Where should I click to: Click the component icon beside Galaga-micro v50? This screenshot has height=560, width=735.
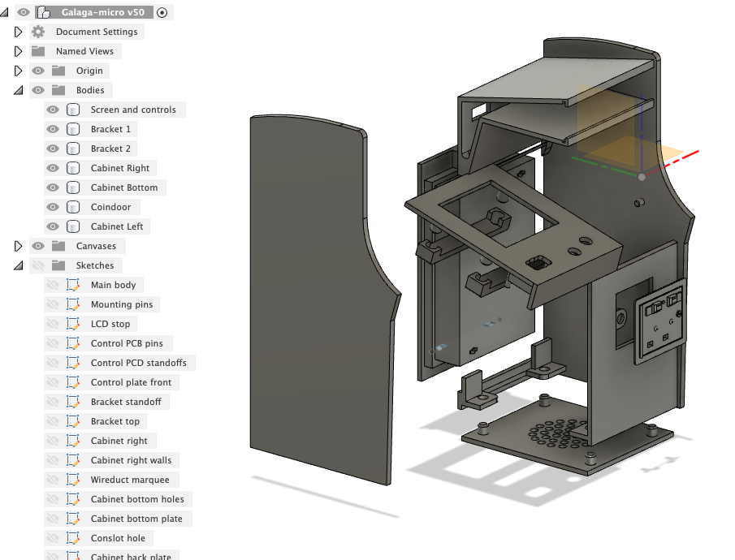42,12
